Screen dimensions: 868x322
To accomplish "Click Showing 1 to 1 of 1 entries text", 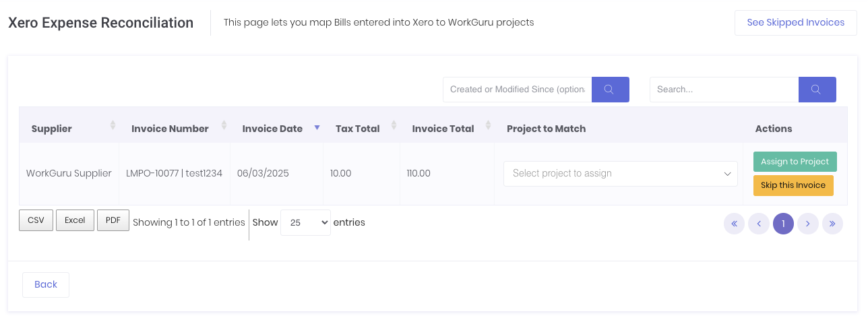I will coord(189,222).
